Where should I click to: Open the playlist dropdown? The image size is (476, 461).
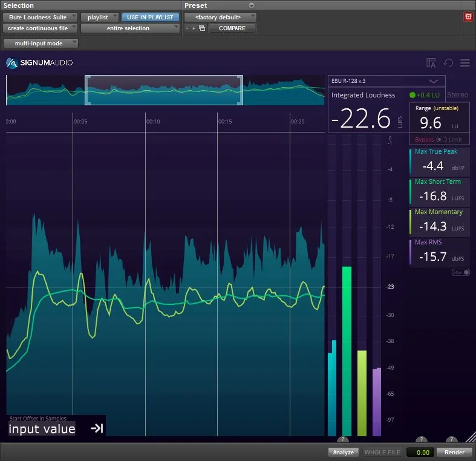[100, 18]
